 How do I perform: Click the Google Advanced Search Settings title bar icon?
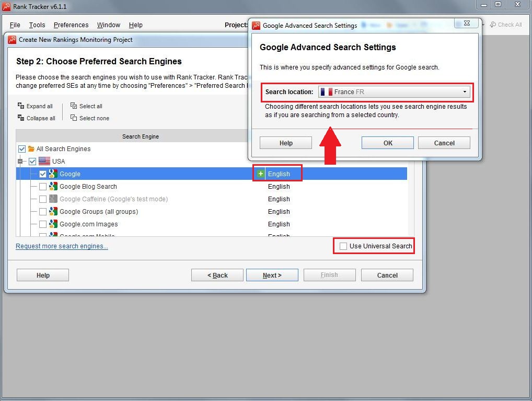point(256,26)
